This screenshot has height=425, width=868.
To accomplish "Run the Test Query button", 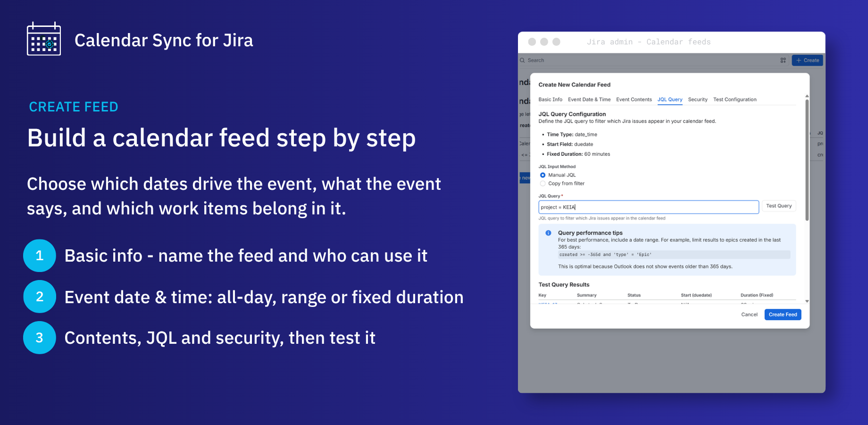I will point(779,206).
